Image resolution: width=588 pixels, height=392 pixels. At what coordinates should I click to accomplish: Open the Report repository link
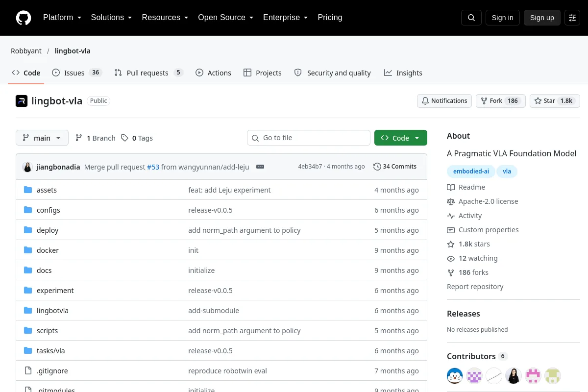[x=475, y=287]
